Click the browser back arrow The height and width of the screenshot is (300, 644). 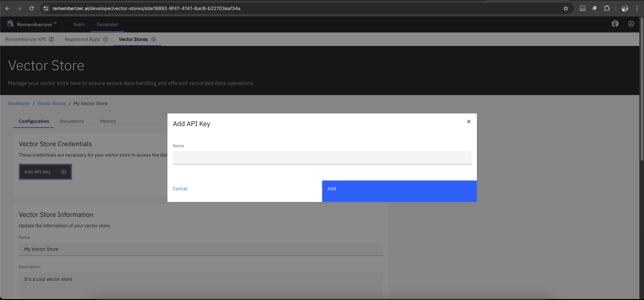[x=8, y=9]
